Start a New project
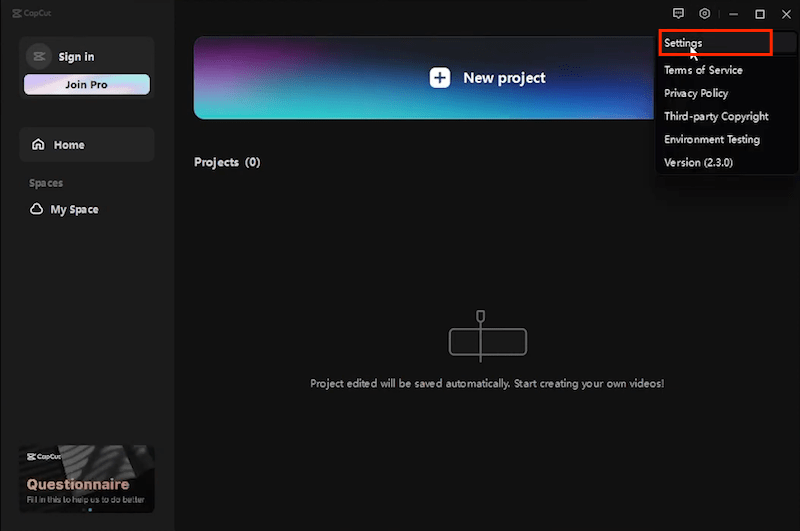800x531 pixels. tap(423, 78)
